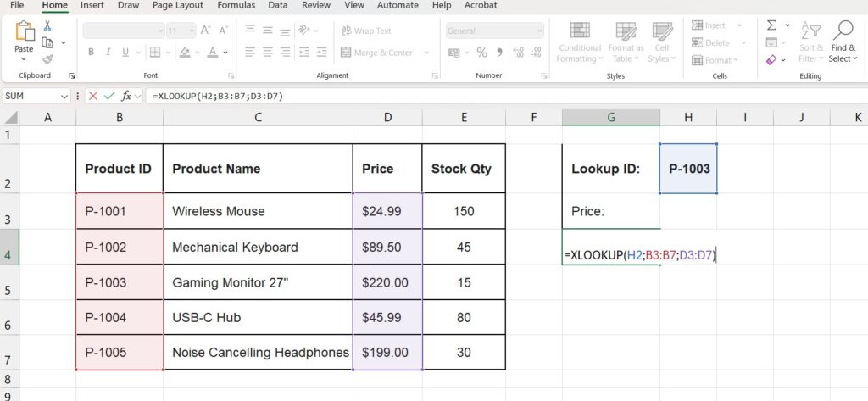
Task: Switch to the Formulas tab
Action: point(236,5)
